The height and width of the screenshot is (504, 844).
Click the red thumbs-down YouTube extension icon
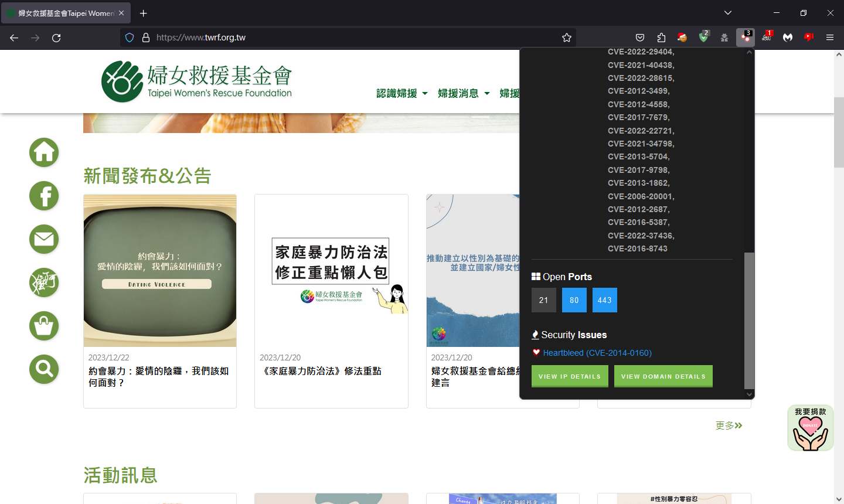[809, 38]
